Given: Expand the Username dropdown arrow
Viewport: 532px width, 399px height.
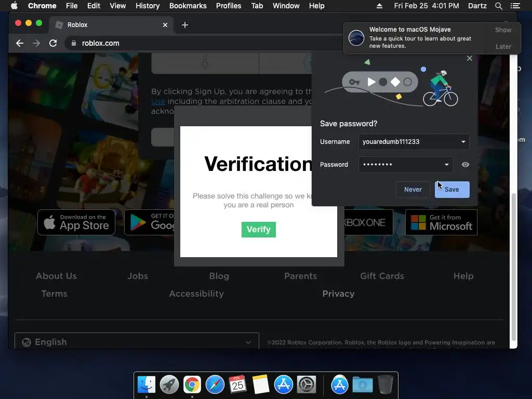Looking at the screenshot, I should (x=463, y=142).
